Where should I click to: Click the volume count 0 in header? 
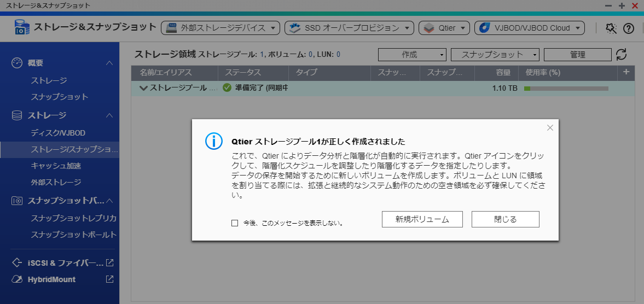pyautogui.click(x=310, y=55)
